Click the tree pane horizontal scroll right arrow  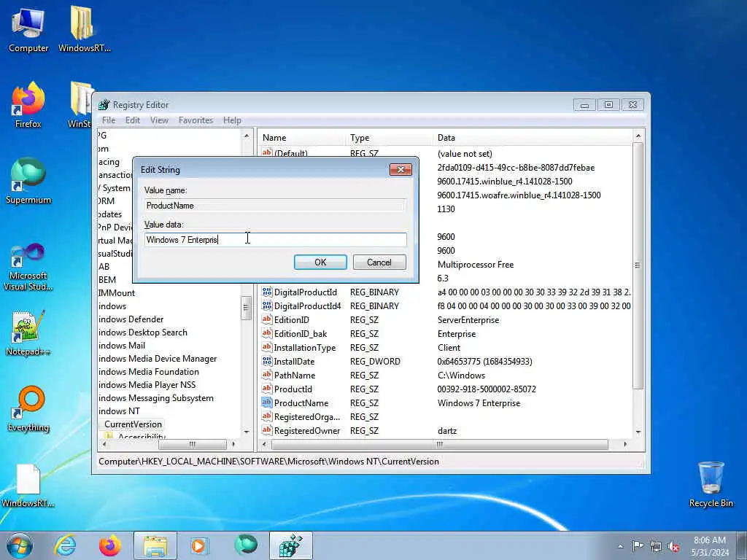(x=233, y=444)
